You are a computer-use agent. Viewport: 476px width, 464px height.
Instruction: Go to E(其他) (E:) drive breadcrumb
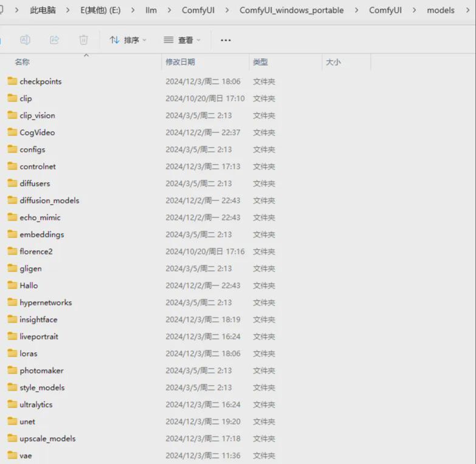point(100,10)
